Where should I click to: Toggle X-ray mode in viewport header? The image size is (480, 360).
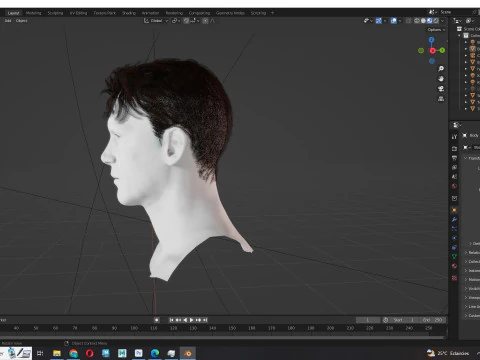(408, 21)
